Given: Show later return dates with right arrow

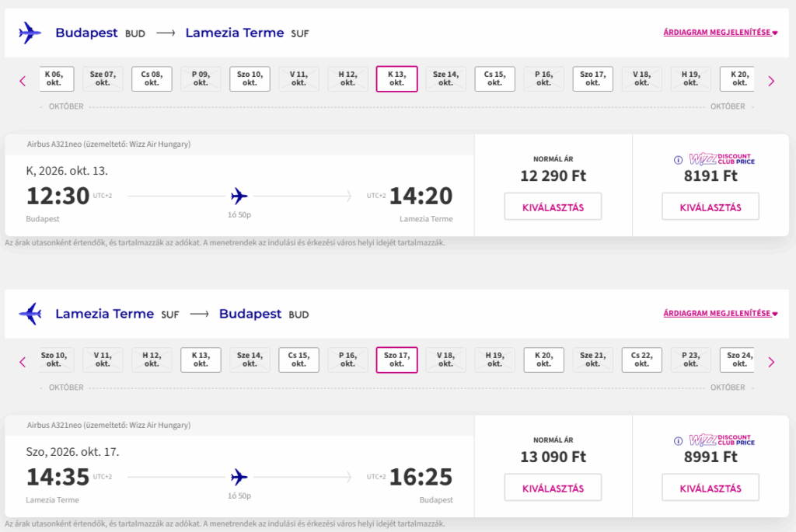Looking at the screenshot, I should tap(771, 361).
